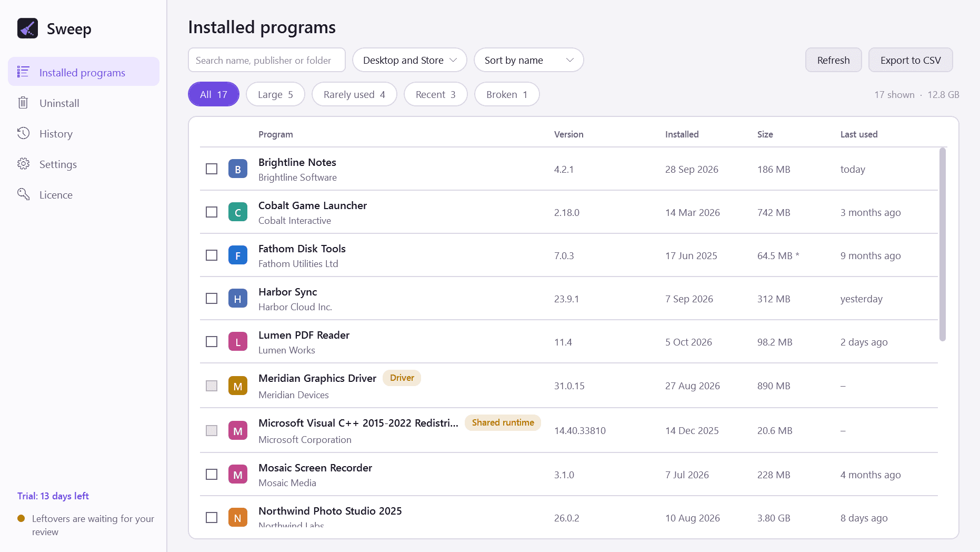Viewport: 980px width, 552px height.
Task: Check the Harbor Sync row checkbox
Action: pyautogui.click(x=212, y=299)
